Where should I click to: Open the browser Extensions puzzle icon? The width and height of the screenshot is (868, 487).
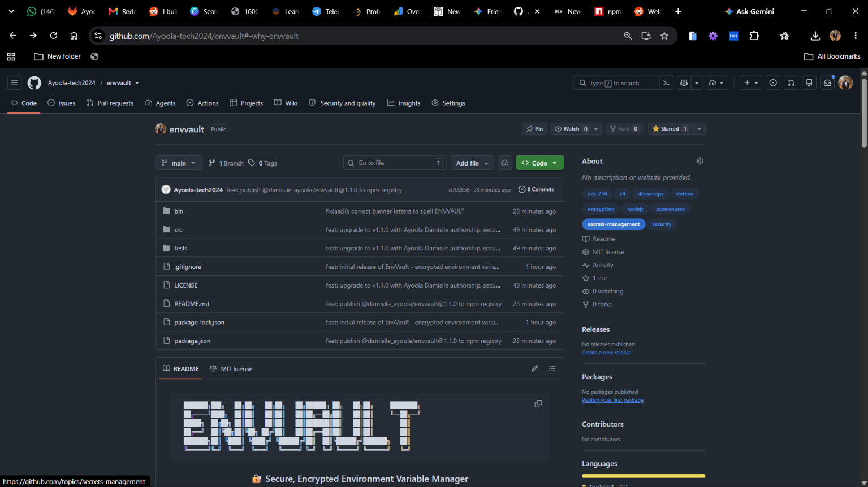click(x=754, y=36)
